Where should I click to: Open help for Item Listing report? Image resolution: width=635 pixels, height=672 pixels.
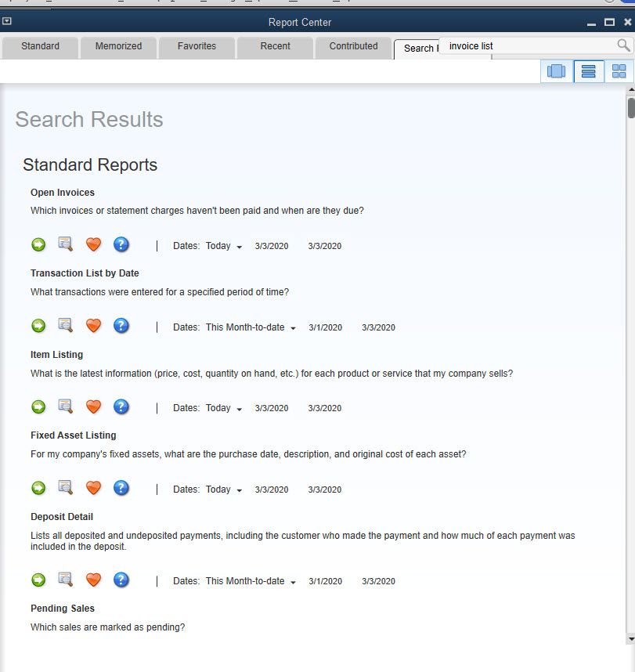[121, 406]
